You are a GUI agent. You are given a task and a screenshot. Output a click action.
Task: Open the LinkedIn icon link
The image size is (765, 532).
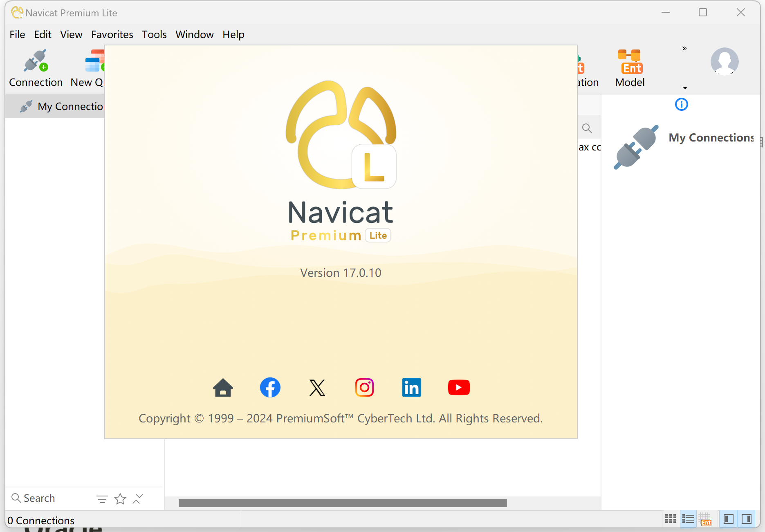[x=412, y=387]
